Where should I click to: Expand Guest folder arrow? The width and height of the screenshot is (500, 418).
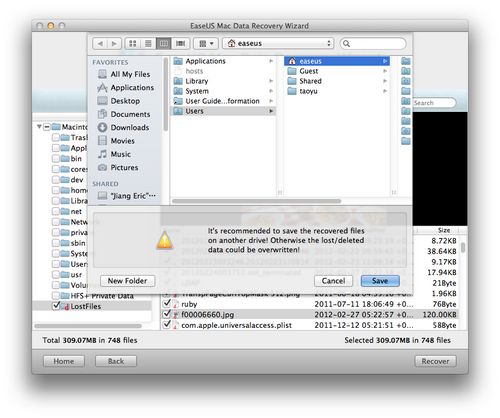click(x=385, y=71)
